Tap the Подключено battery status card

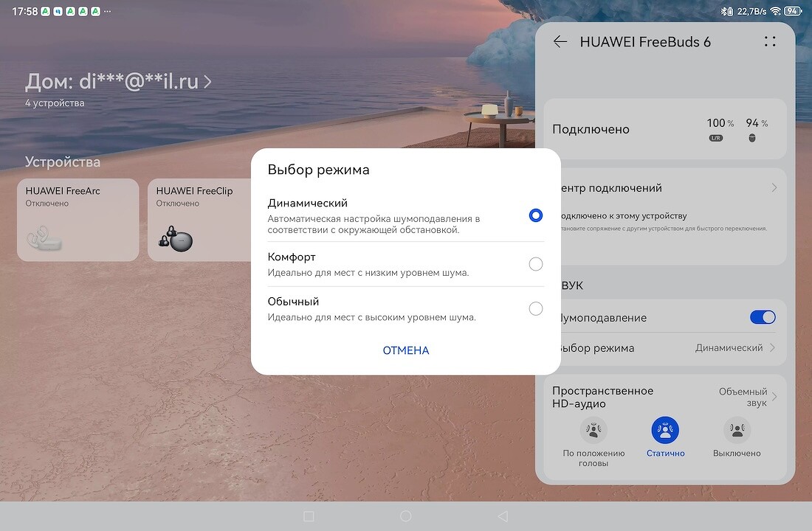point(664,129)
